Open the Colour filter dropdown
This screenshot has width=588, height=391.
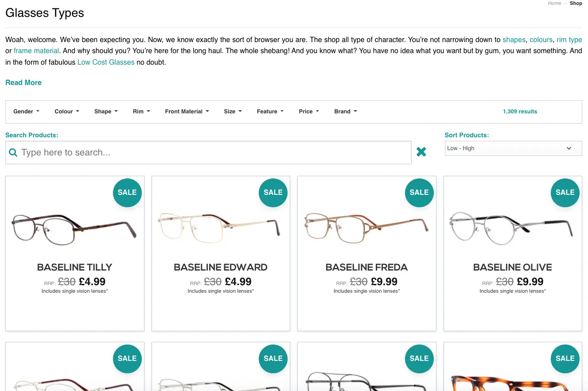click(x=67, y=112)
